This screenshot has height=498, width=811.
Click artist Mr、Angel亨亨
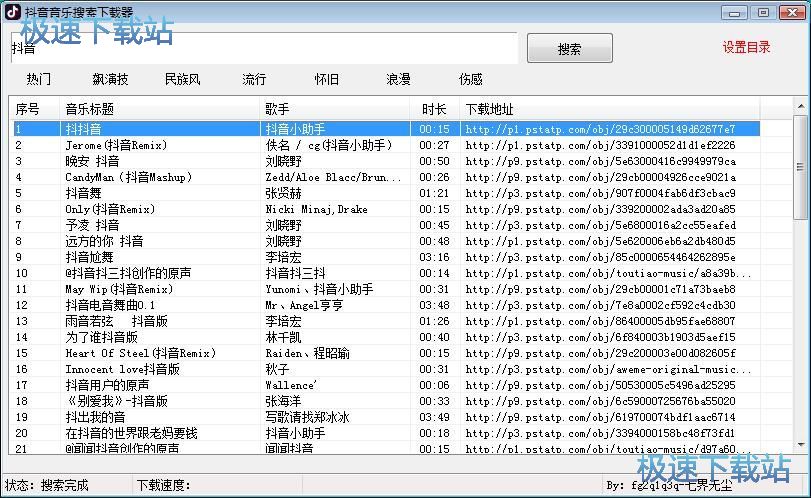click(304, 305)
